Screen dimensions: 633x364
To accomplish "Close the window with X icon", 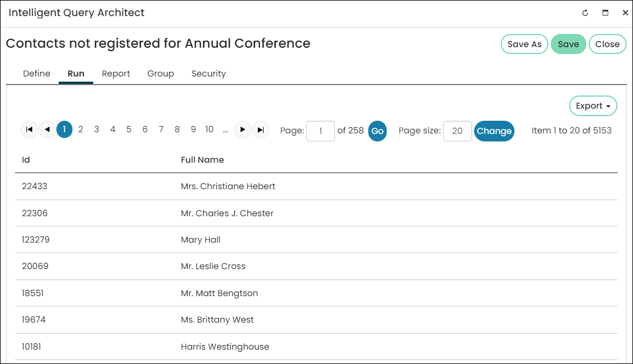I will pos(625,13).
